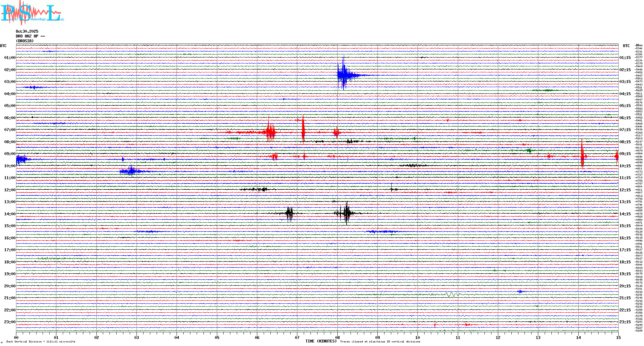Click the Oct30,2025 date label
Screen dimensions: 644x346
point(27,31)
